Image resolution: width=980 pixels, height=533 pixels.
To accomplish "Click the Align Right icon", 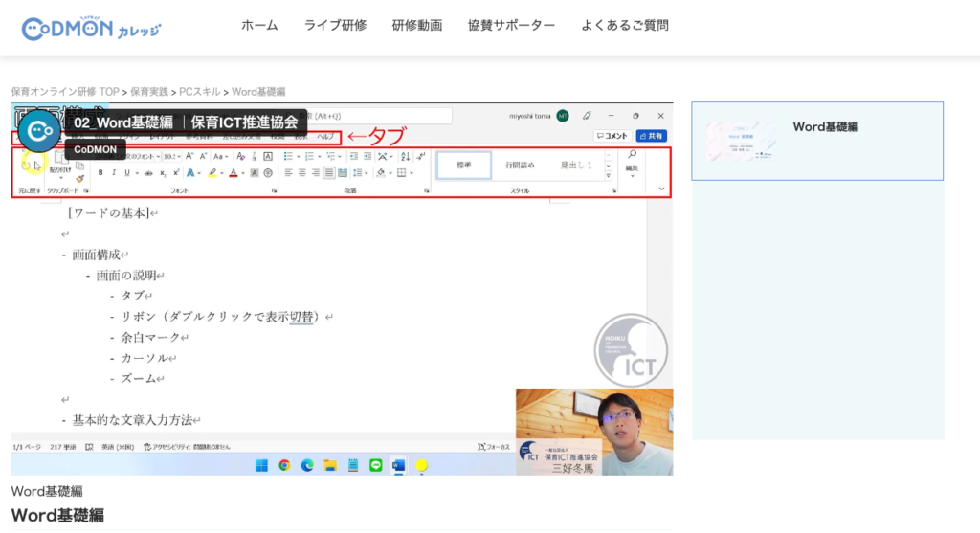I will coord(316,173).
